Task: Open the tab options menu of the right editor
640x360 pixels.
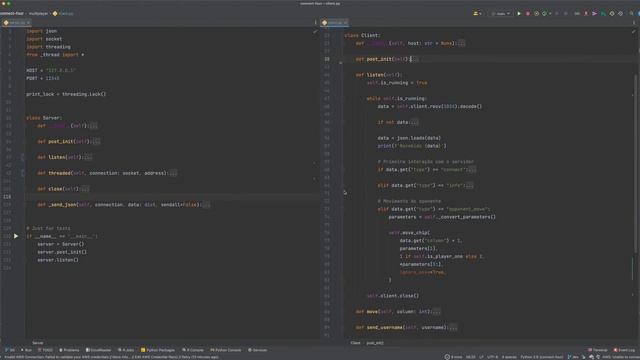Action: tap(633, 22)
